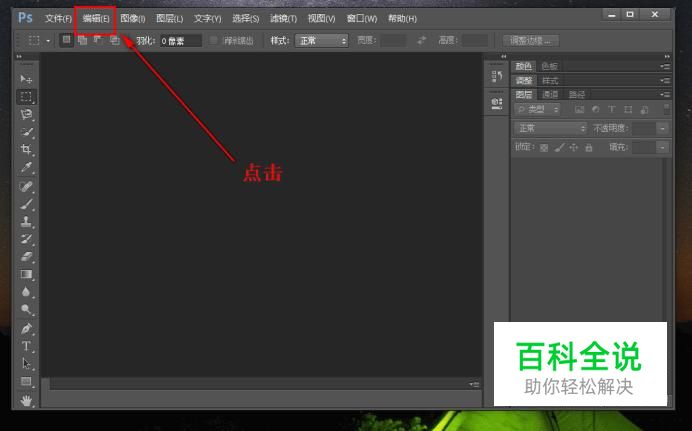Open the collapsed History panel icon
This screenshot has height=431, width=692.
pos(496,76)
